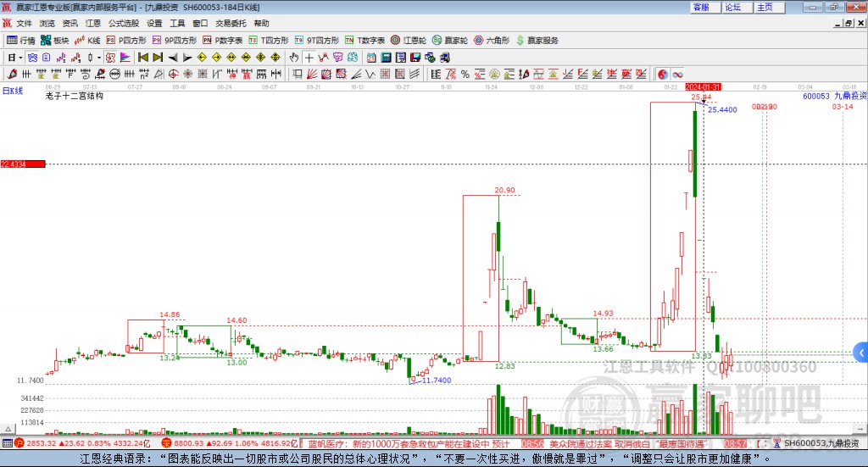Open the 9P四方形 tool
This screenshot has height=467, width=868.
(x=175, y=41)
